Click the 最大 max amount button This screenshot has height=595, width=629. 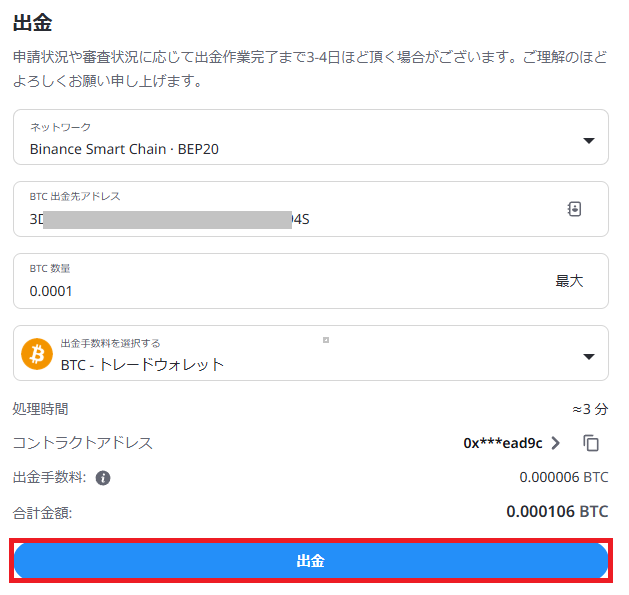pos(569,281)
